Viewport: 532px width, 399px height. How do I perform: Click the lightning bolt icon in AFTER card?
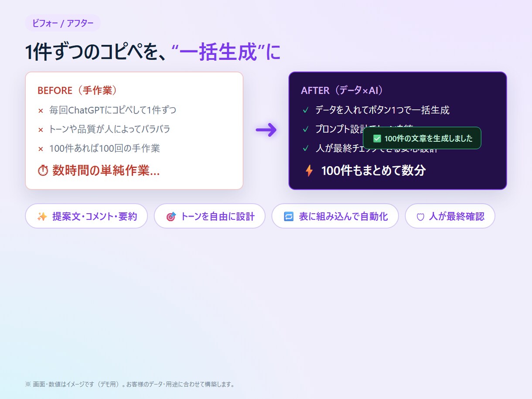tap(309, 171)
